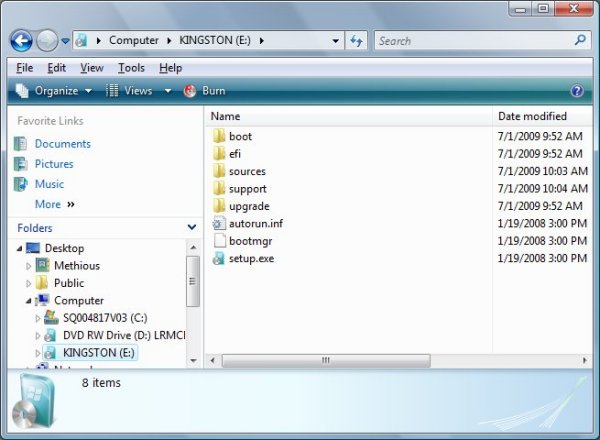Open the Tools menu
600x440 pixels.
[x=131, y=68]
